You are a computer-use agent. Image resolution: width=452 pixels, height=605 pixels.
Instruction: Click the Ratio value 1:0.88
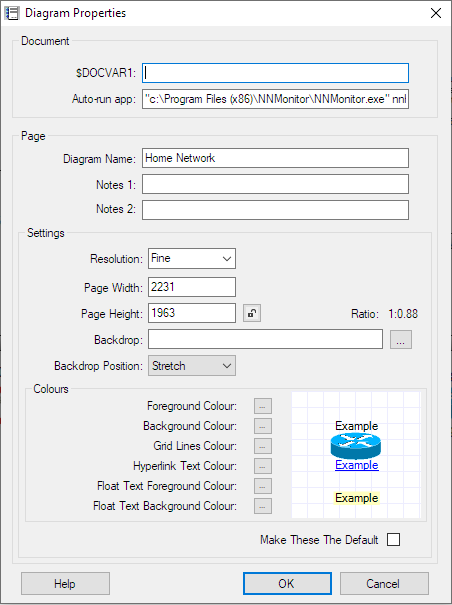coord(403,314)
